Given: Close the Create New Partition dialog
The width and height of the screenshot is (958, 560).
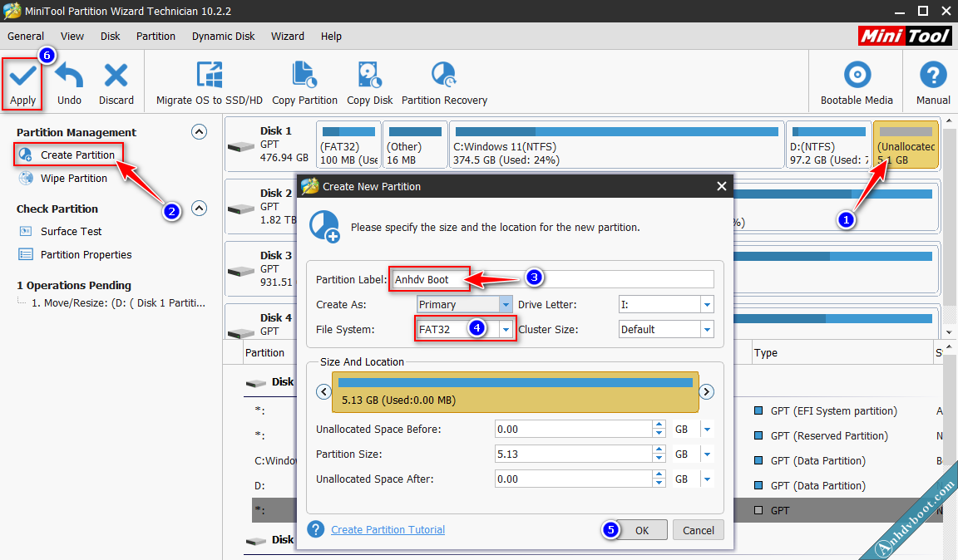Looking at the screenshot, I should [x=722, y=186].
